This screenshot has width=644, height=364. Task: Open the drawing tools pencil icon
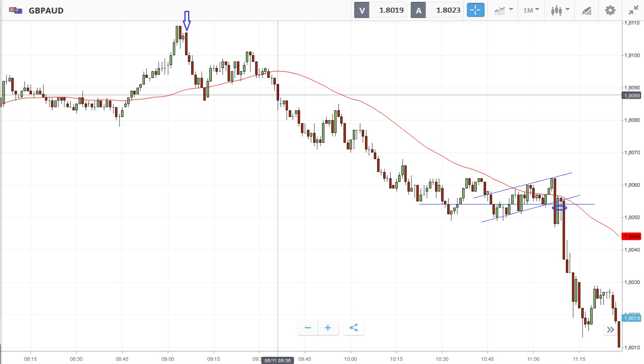[x=586, y=10]
